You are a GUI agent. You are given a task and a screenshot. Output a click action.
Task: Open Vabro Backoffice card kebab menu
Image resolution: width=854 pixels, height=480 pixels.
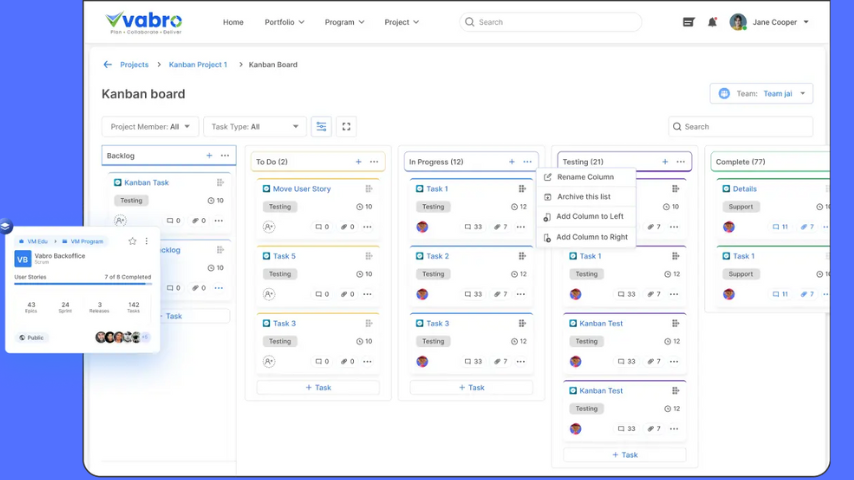[147, 241]
